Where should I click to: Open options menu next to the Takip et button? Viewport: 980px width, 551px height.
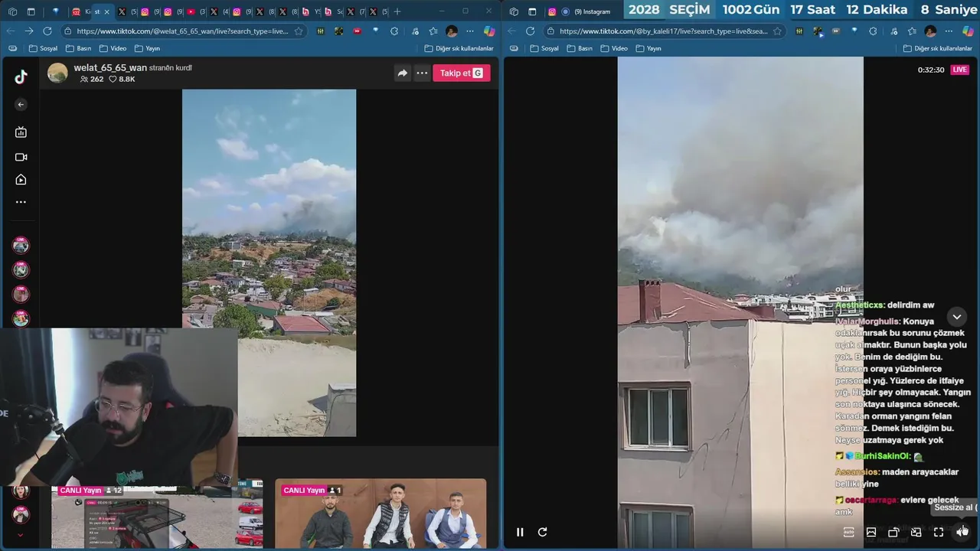pos(422,73)
